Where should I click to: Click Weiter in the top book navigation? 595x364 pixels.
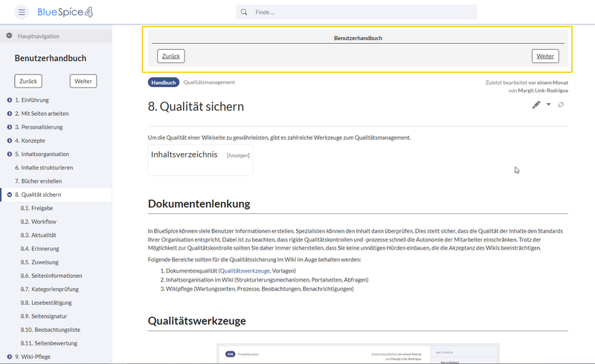tap(545, 56)
